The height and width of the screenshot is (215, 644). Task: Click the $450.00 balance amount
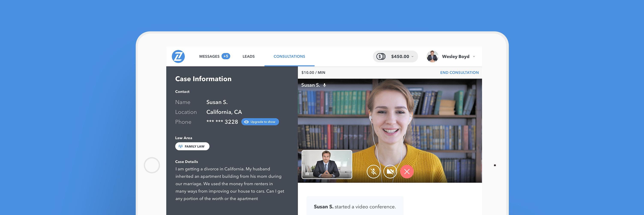[x=400, y=57]
